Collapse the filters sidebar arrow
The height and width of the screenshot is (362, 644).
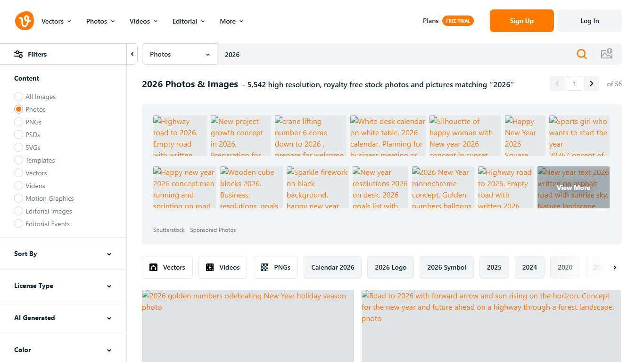pyautogui.click(x=132, y=54)
